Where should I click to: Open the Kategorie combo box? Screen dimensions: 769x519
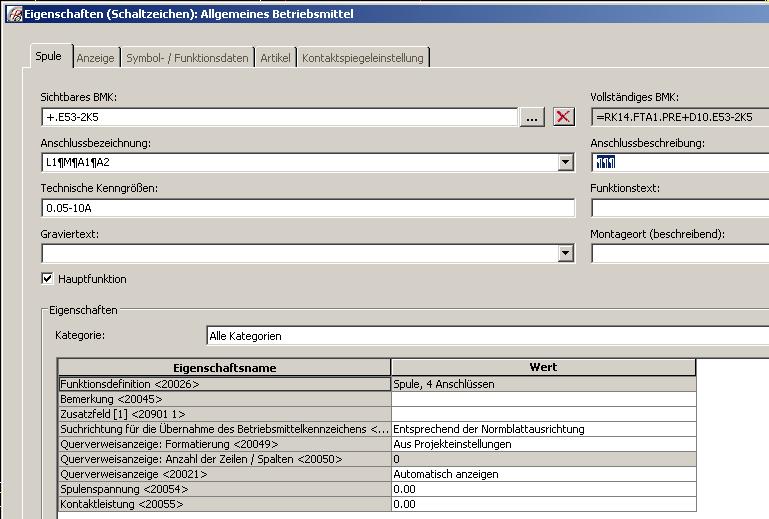point(488,336)
